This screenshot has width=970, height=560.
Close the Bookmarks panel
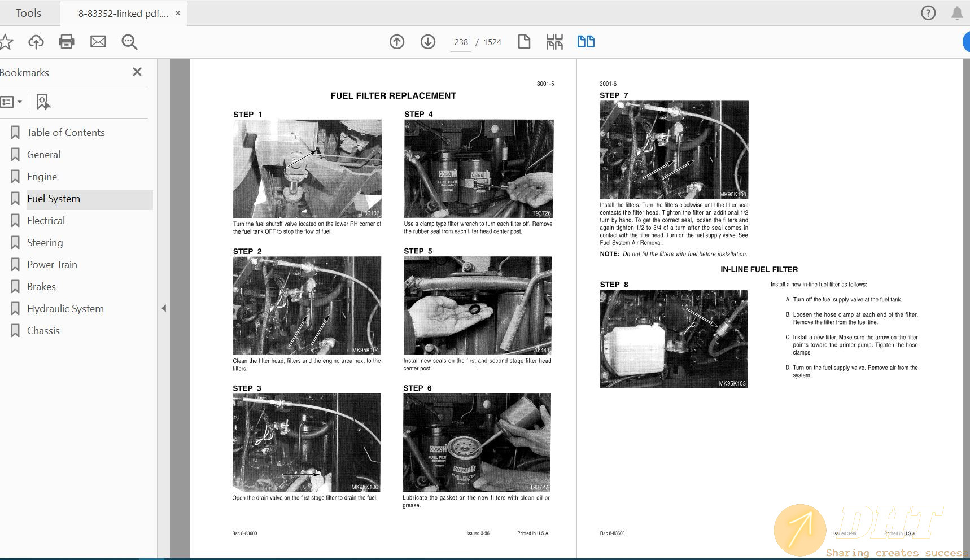[x=137, y=72]
